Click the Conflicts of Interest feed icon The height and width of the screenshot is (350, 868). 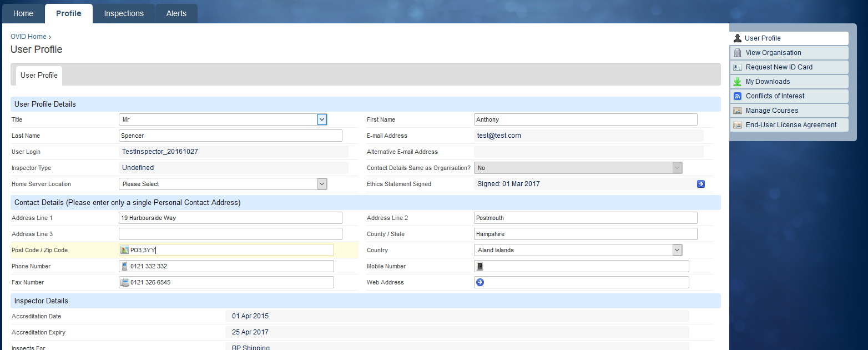tap(738, 96)
